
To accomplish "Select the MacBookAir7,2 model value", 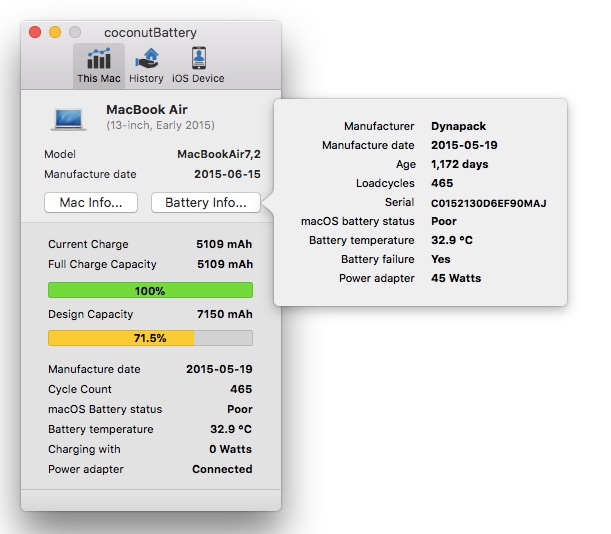I will 219,154.
